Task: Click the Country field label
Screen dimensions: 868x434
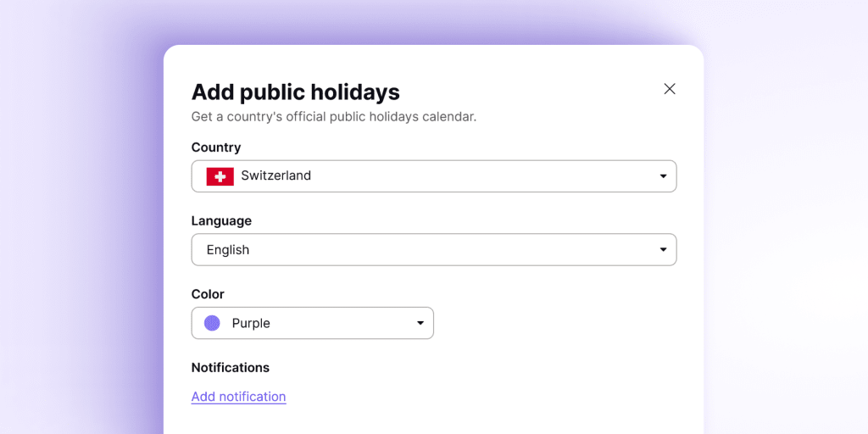Action: click(216, 147)
